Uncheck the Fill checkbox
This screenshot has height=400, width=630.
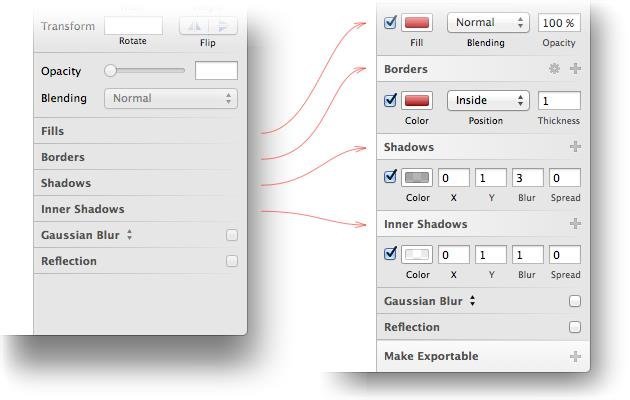[x=390, y=22]
